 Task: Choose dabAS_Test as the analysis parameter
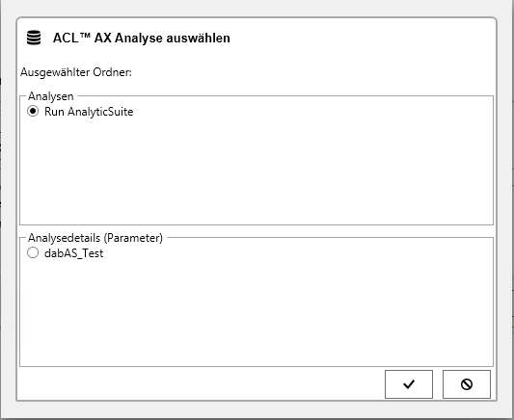(33, 252)
